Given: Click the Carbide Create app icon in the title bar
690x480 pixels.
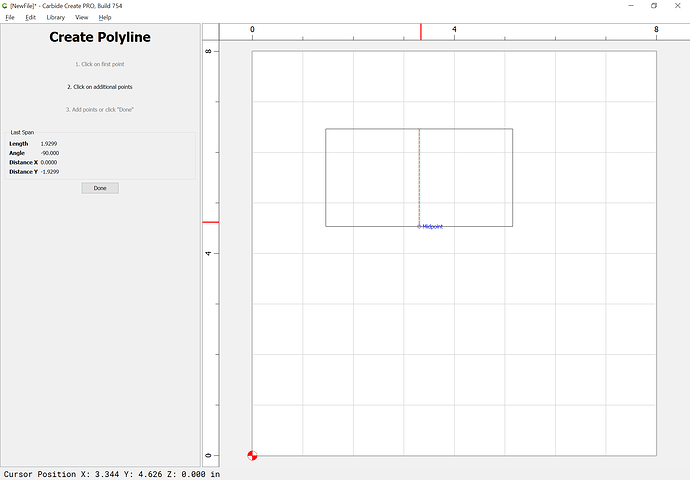Looking at the screenshot, I should pos(5,5).
